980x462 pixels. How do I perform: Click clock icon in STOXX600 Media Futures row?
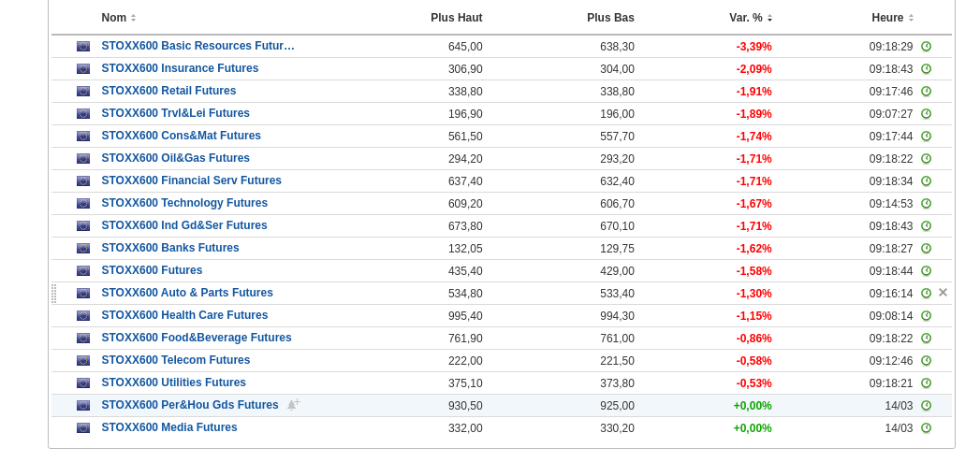(x=926, y=428)
